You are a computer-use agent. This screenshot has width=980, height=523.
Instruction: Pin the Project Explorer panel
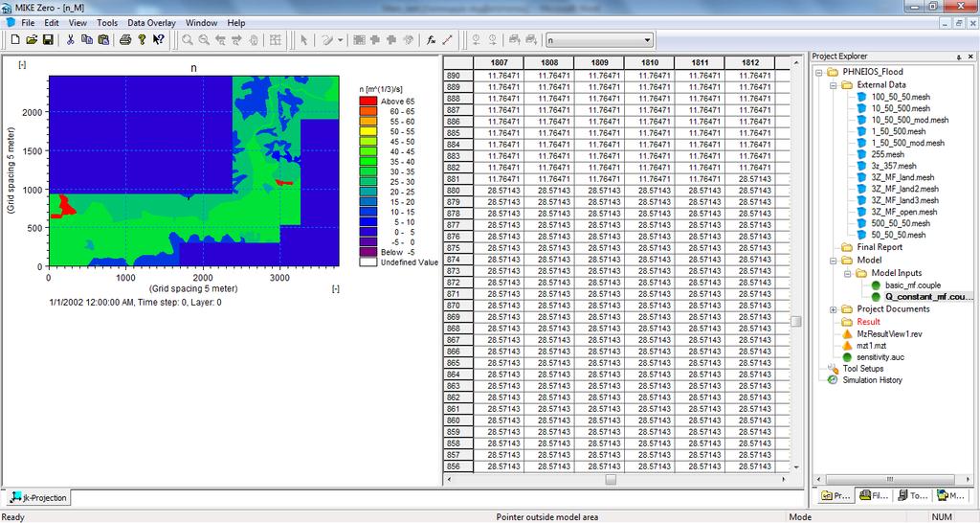coord(959,57)
